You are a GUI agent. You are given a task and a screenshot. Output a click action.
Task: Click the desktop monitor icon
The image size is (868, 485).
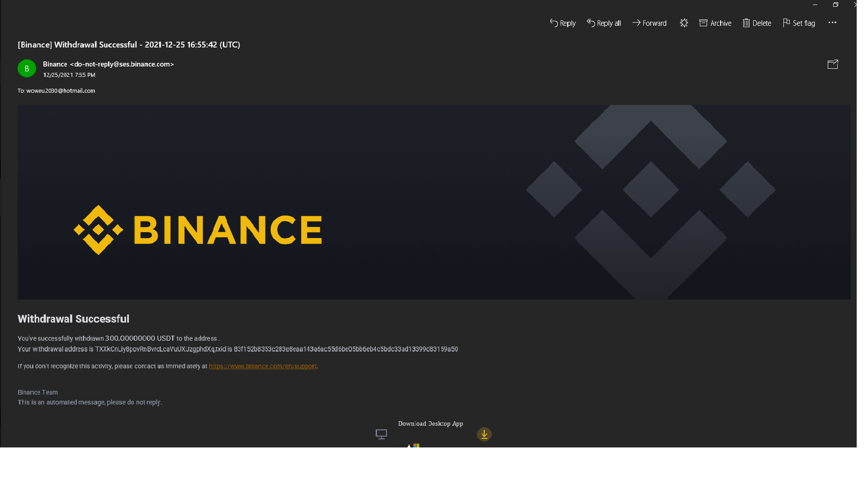tap(382, 434)
